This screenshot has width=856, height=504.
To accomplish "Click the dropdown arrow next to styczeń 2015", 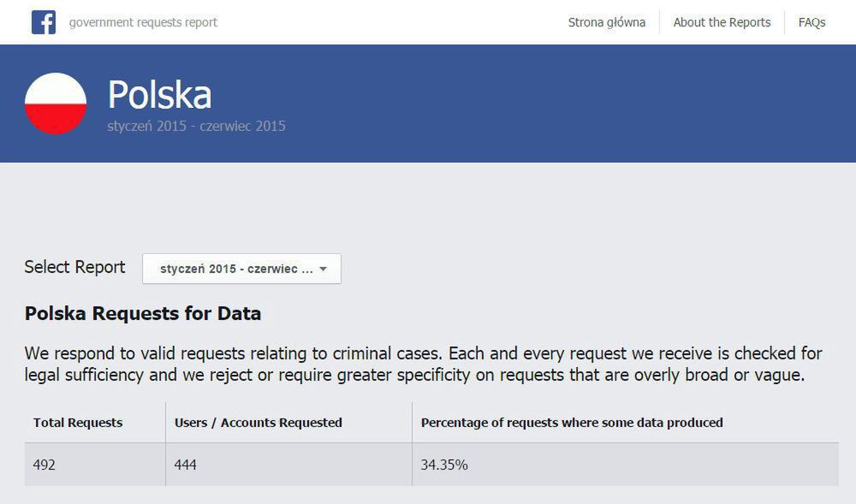I will tap(323, 268).
